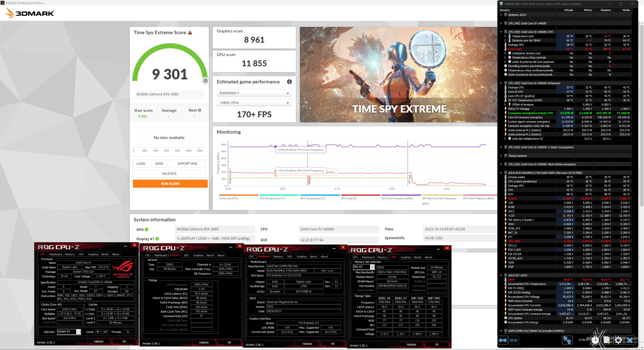Click the green check icon next to Display #1
This screenshot has height=350, width=644.
pos(157,239)
